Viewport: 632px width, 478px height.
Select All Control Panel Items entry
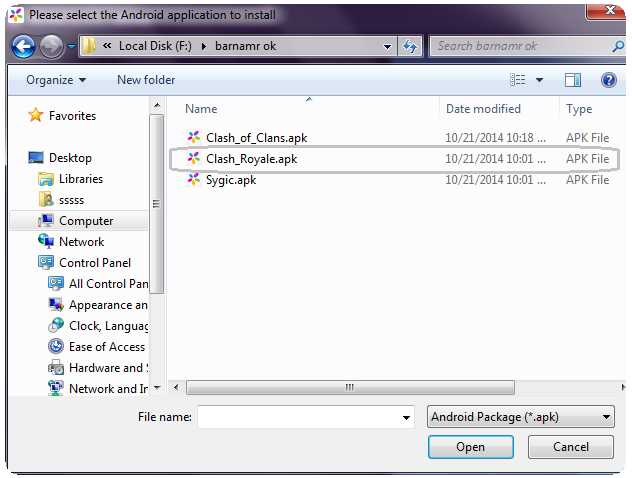(108, 284)
